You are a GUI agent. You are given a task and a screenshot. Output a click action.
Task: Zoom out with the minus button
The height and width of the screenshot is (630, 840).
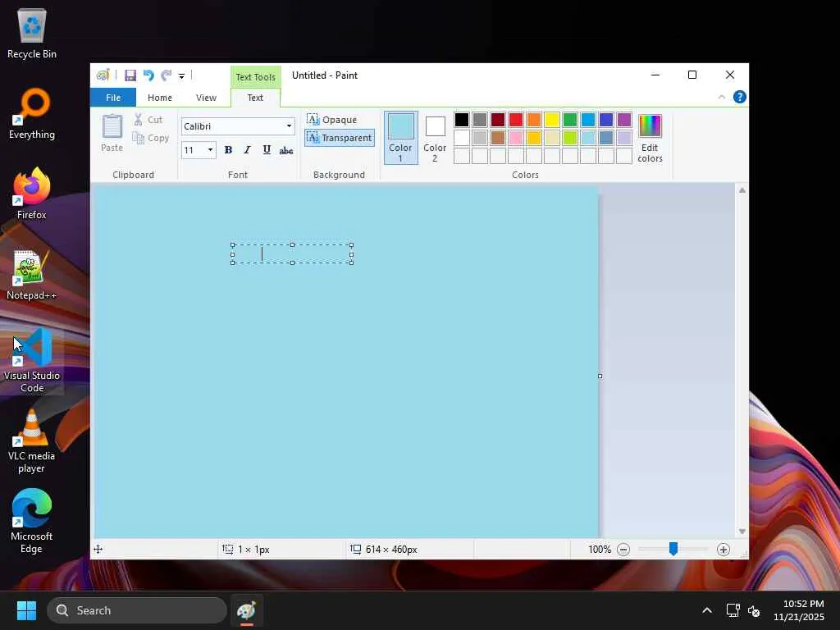click(623, 550)
